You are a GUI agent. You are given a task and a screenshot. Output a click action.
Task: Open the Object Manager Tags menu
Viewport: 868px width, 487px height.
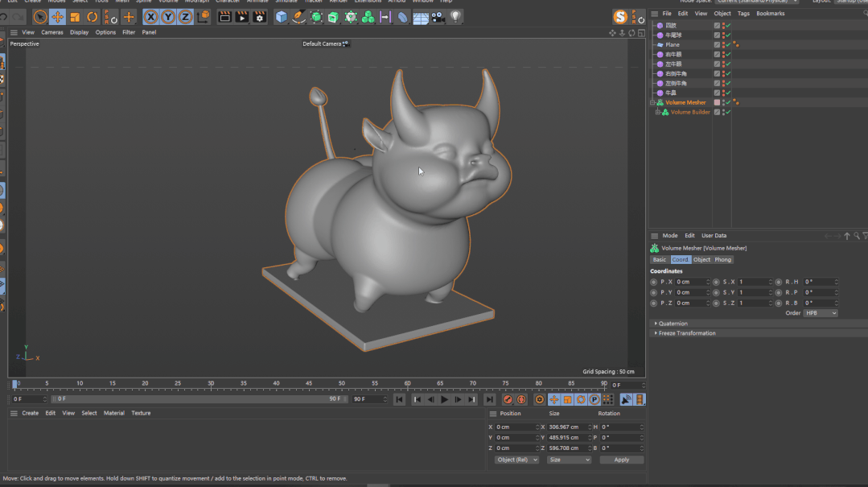coord(743,14)
